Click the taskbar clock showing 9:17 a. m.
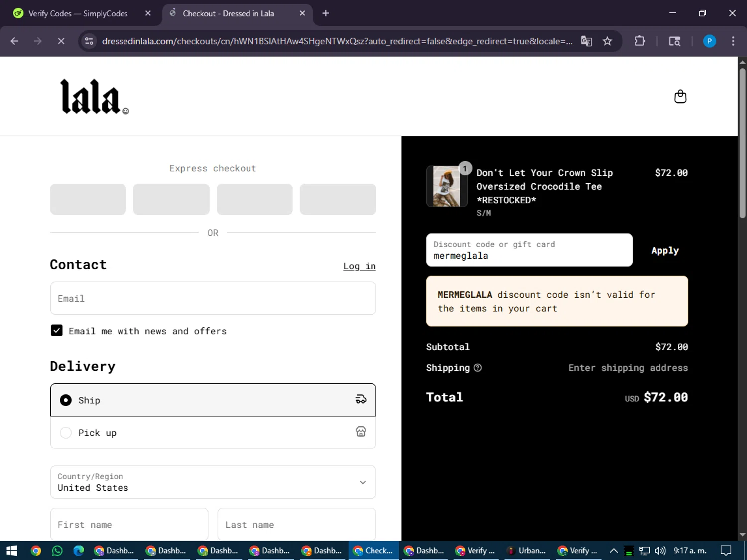Image resolution: width=747 pixels, height=560 pixels. point(690,551)
